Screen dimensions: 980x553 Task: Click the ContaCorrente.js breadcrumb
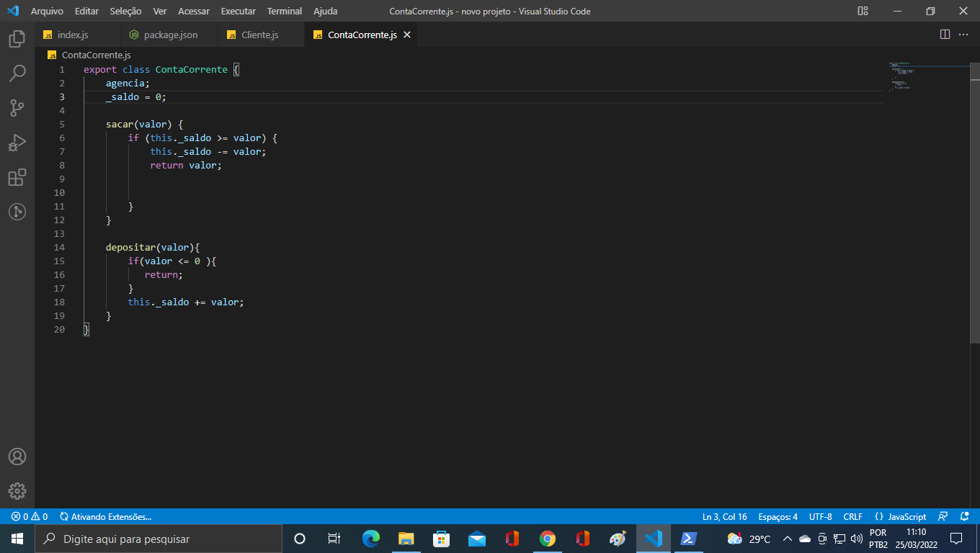(96, 55)
